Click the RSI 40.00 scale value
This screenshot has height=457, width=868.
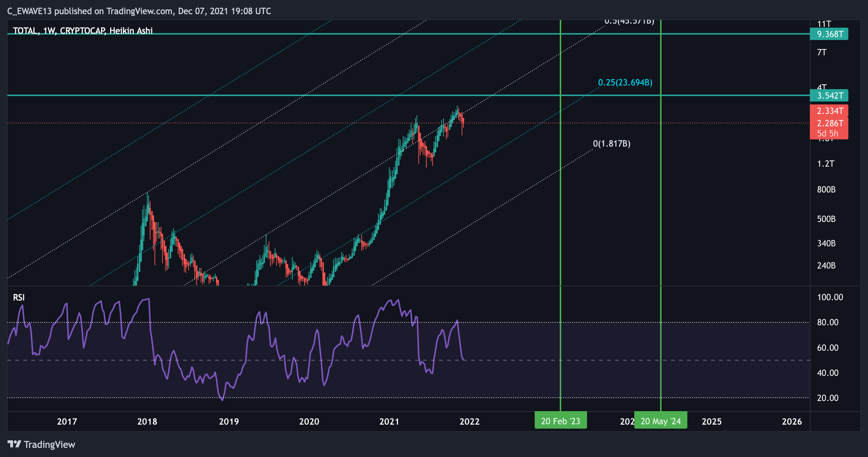coord(828,373)
